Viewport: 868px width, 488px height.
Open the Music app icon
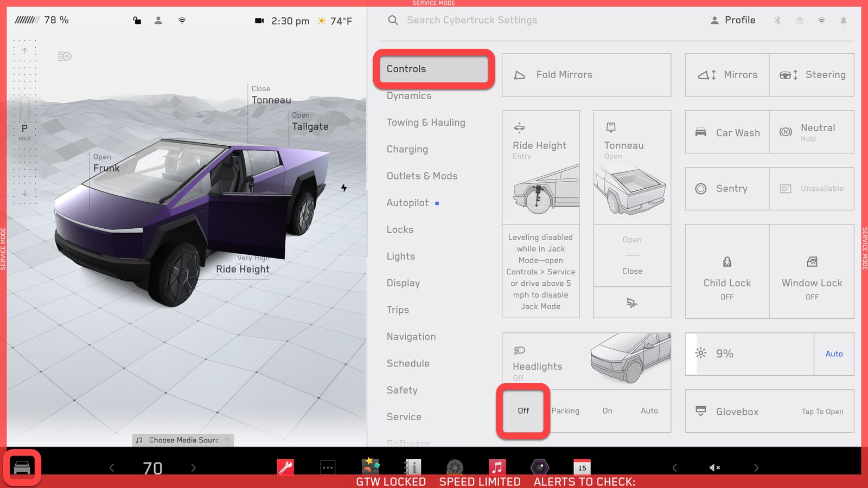pos(497,467)
